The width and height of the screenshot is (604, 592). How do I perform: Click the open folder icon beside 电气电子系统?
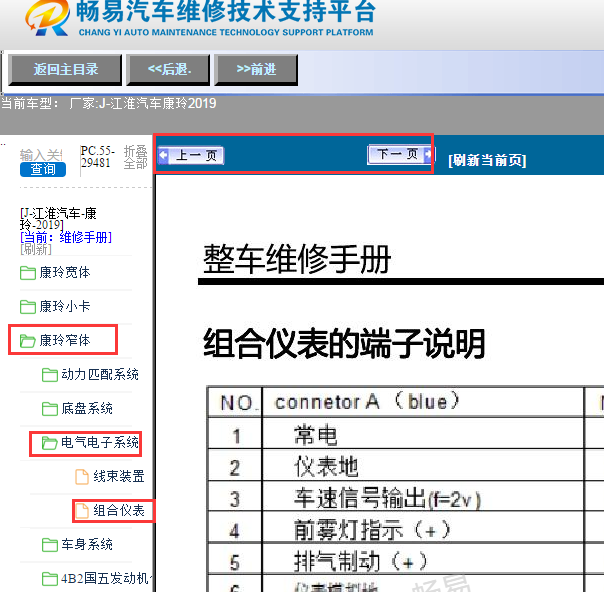(50, 443)
